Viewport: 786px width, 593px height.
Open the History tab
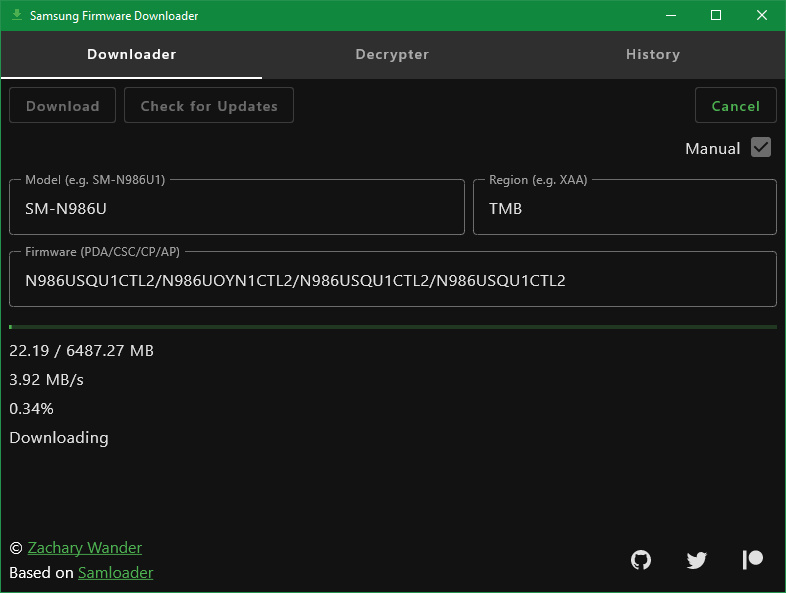coord(653,55)
